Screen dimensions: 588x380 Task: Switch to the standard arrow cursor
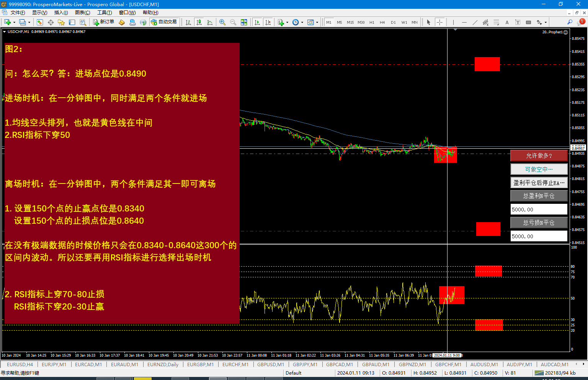429,22
